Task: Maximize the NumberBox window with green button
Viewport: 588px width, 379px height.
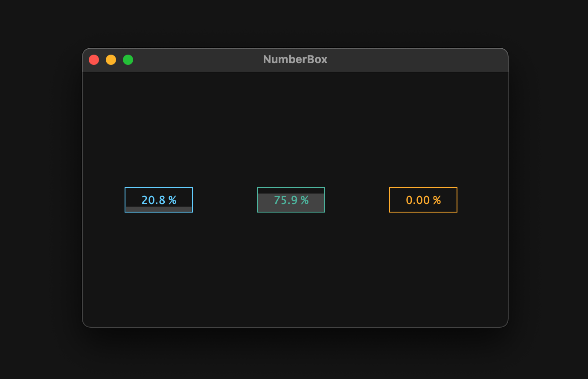Action: tap(128, 60)
